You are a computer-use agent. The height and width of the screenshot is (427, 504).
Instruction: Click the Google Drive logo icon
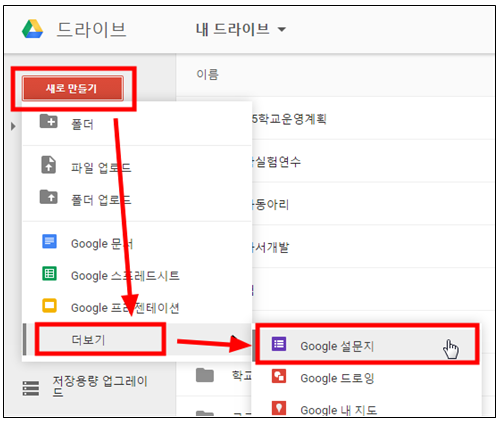32,29
